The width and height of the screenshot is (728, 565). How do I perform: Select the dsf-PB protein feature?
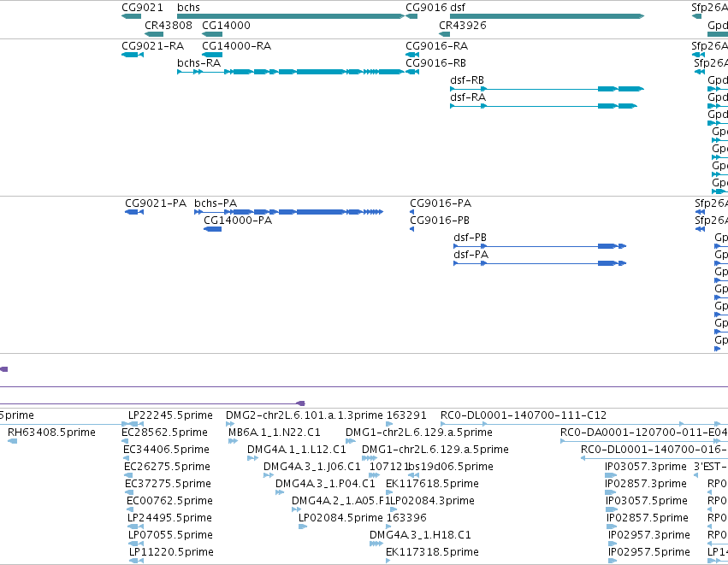[x=540, y=246]
